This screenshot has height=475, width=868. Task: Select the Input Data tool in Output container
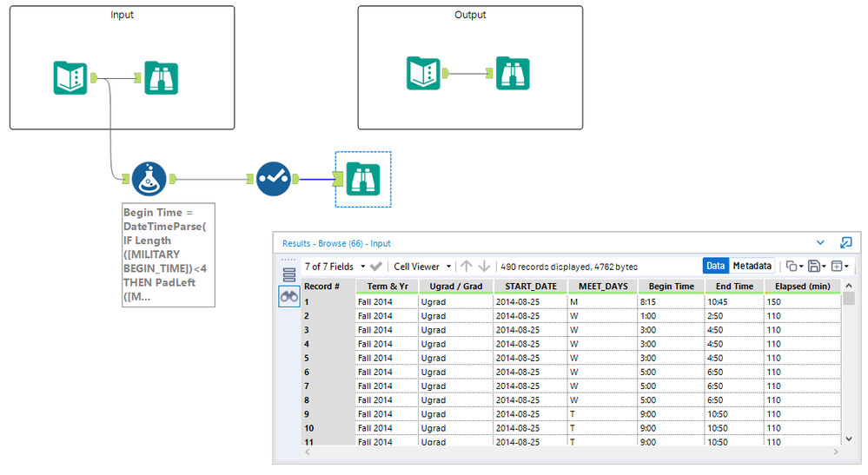point(423,73)
